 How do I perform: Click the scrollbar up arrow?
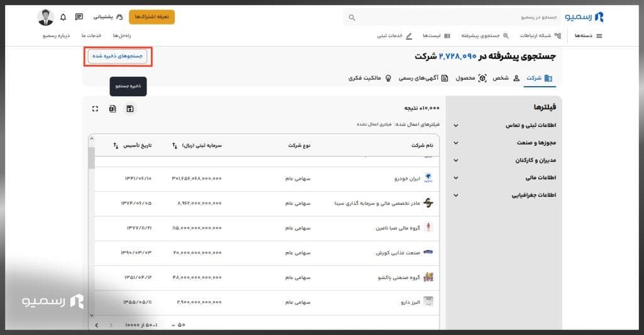pyautogui.click(x=92, y=139)
